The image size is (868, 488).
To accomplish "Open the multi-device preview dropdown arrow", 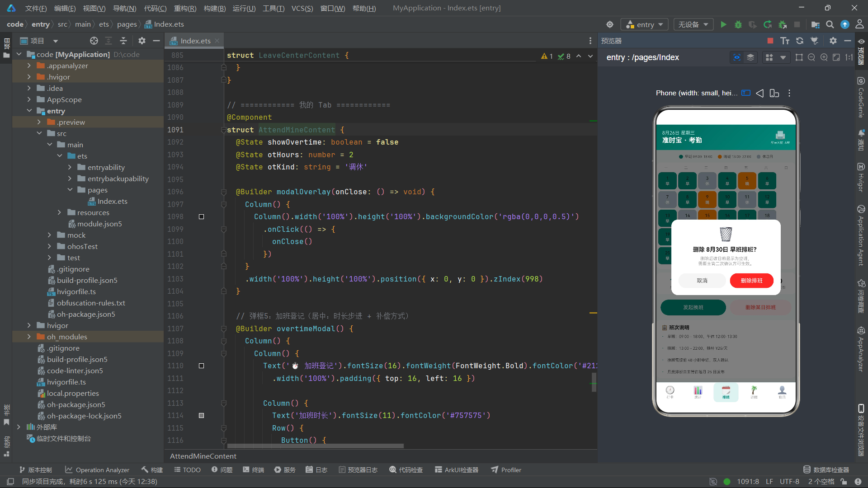I will point(783,57).
